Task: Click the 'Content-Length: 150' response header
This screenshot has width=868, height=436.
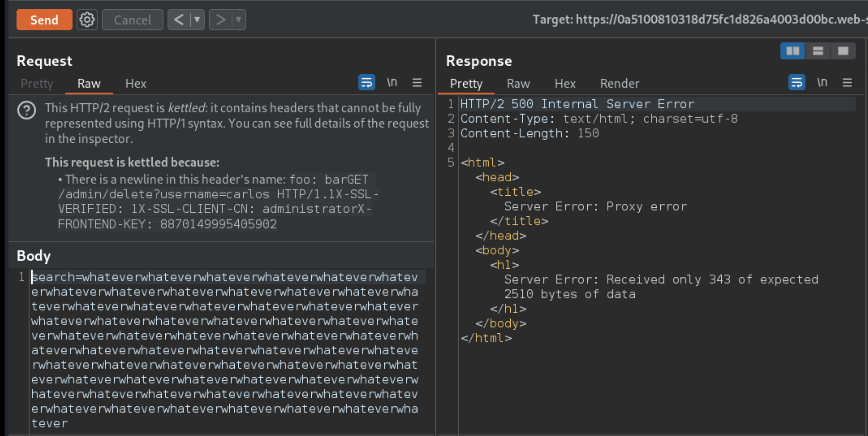Action: tap(530, 133)
